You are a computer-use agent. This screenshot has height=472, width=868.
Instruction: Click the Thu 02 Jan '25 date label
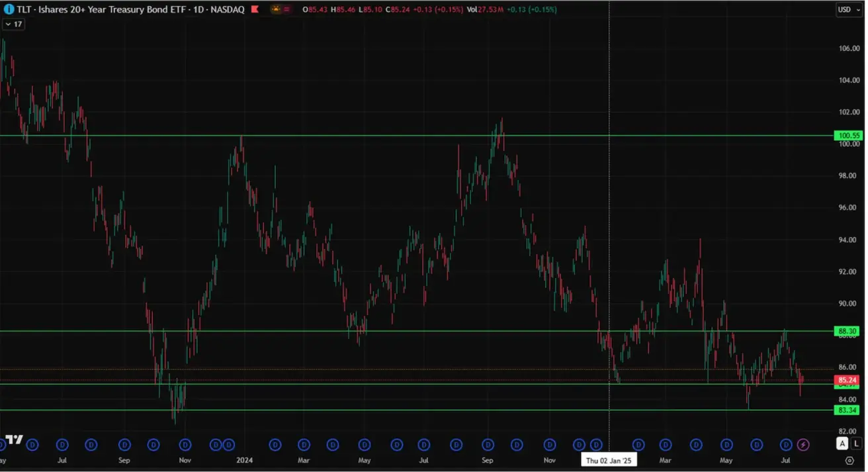coord(609,460)
